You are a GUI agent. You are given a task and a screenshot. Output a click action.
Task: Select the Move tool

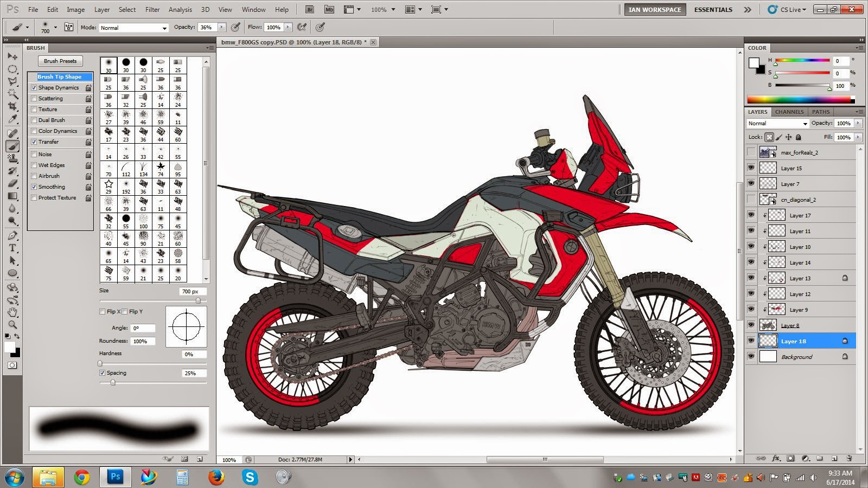click(x=12, y=56)
